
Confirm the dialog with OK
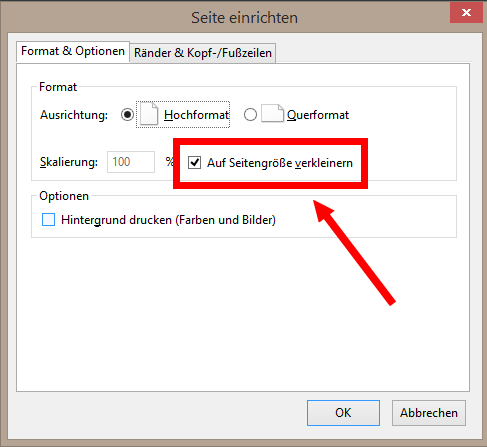click(x=343, y=413)
